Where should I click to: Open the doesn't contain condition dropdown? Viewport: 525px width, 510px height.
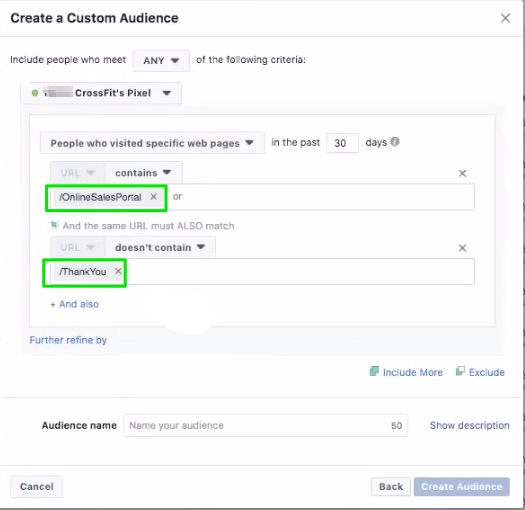pyautogui.click(x=160, y=247)
